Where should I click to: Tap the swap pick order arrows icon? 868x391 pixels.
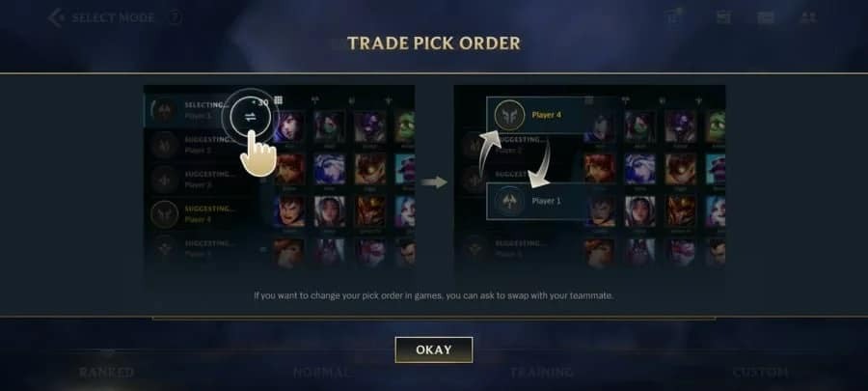[250, 117]
